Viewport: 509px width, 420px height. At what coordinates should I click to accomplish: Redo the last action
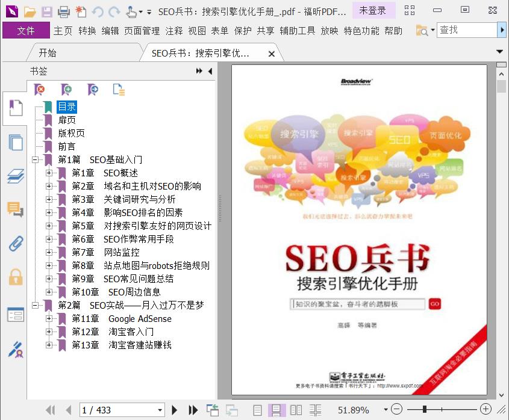point(114,12)
